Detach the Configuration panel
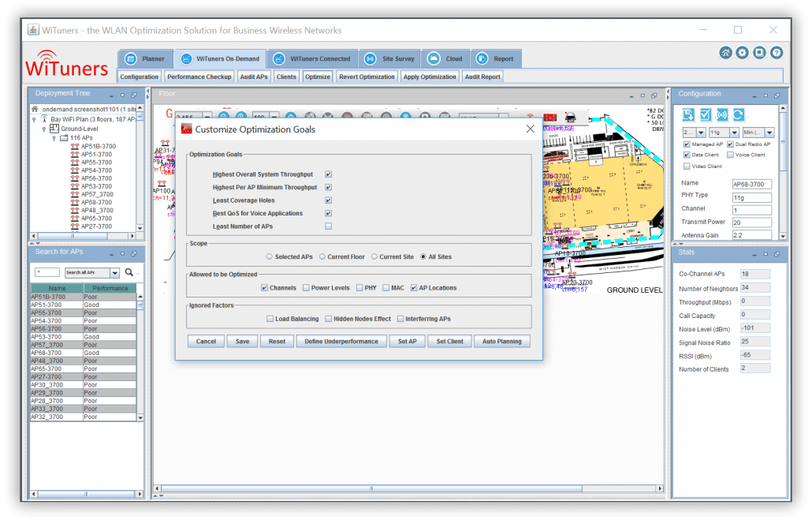The image size is (812, 520). [777, 96]
